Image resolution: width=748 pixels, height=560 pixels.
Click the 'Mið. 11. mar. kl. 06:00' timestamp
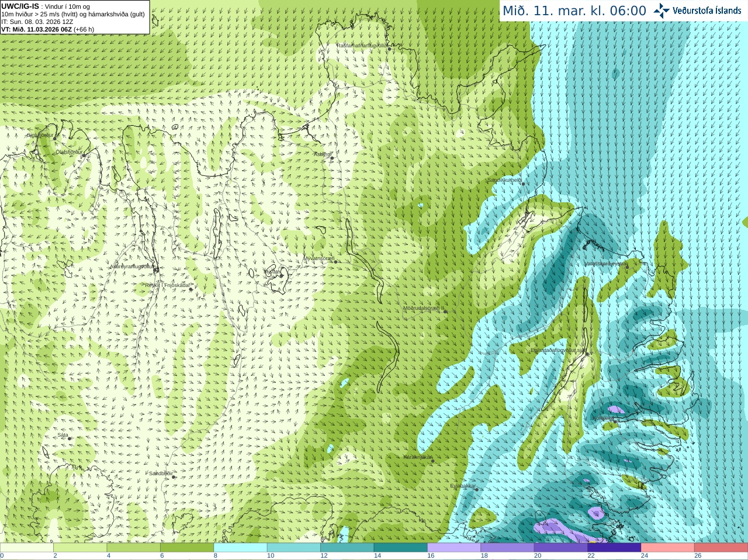574,11
